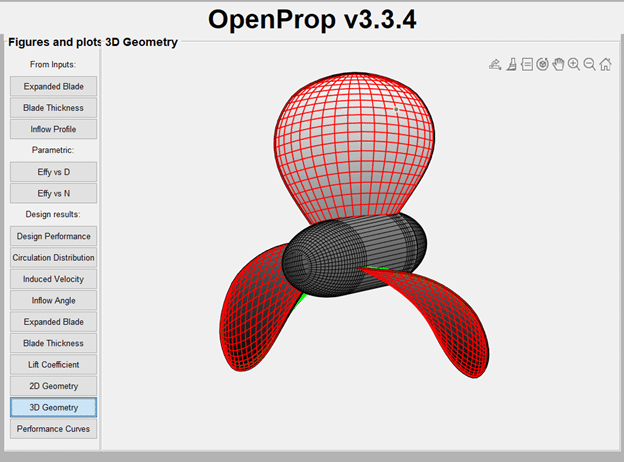Open Blade Thickness under From Inputs

pyautogui.click(x=53, y=108)
